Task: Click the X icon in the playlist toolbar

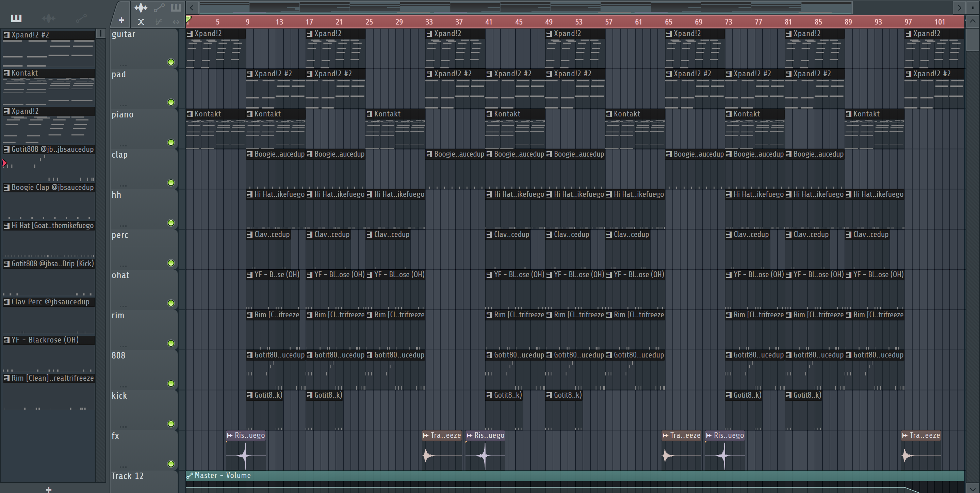Action: click(141, 22)
